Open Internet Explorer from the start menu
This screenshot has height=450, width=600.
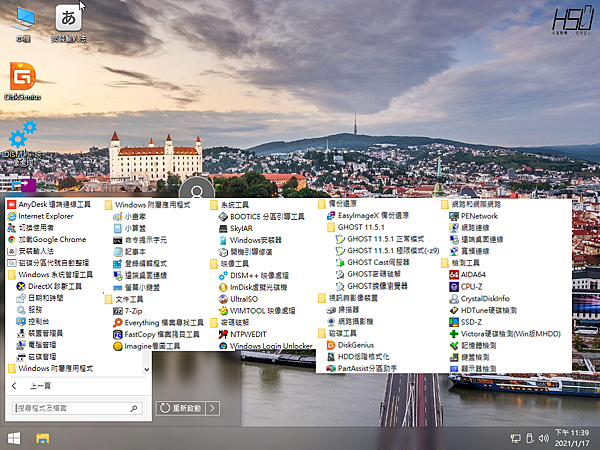pyautogui.click(x=40, y=216)
